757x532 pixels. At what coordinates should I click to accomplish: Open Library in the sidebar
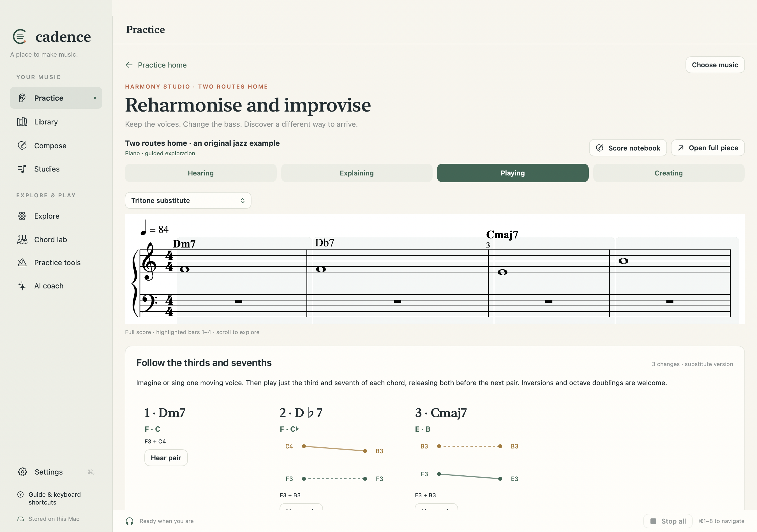56,122
